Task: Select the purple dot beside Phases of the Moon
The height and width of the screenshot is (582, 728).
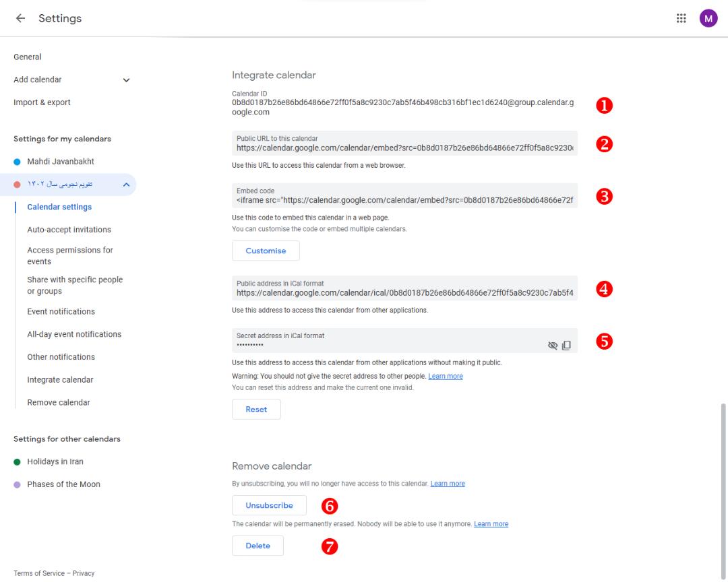Action: (x=17, y=484)
